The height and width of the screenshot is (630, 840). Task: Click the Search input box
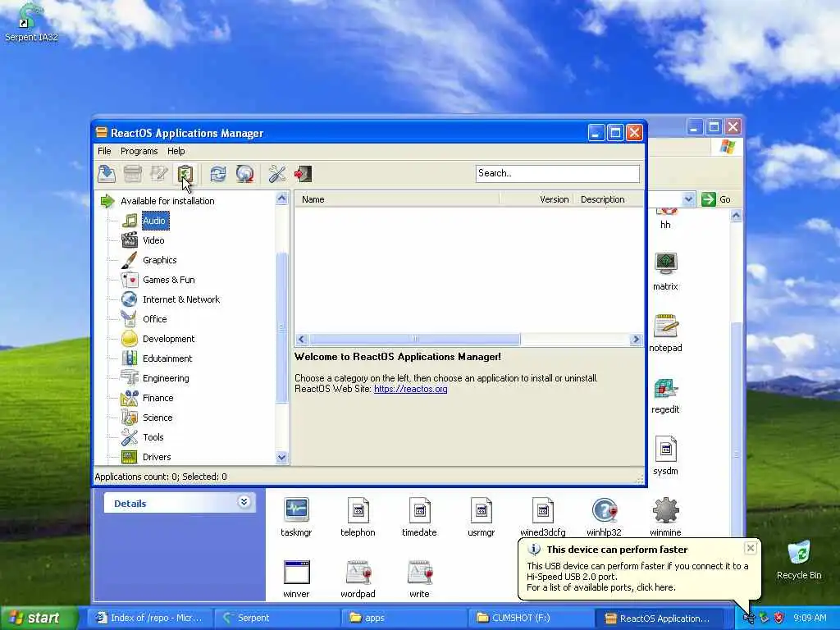[x=557, y=173]
